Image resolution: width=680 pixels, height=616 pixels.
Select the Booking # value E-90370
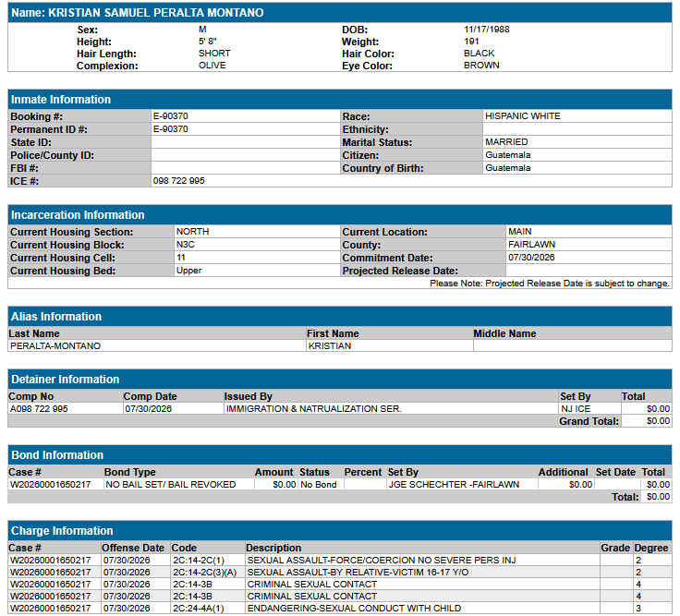[x=170, y=116]
